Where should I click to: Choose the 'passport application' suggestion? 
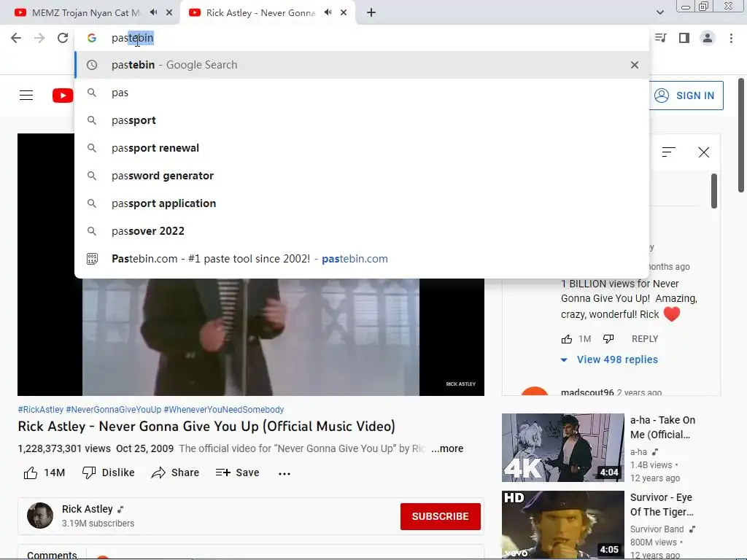(362, 203)
